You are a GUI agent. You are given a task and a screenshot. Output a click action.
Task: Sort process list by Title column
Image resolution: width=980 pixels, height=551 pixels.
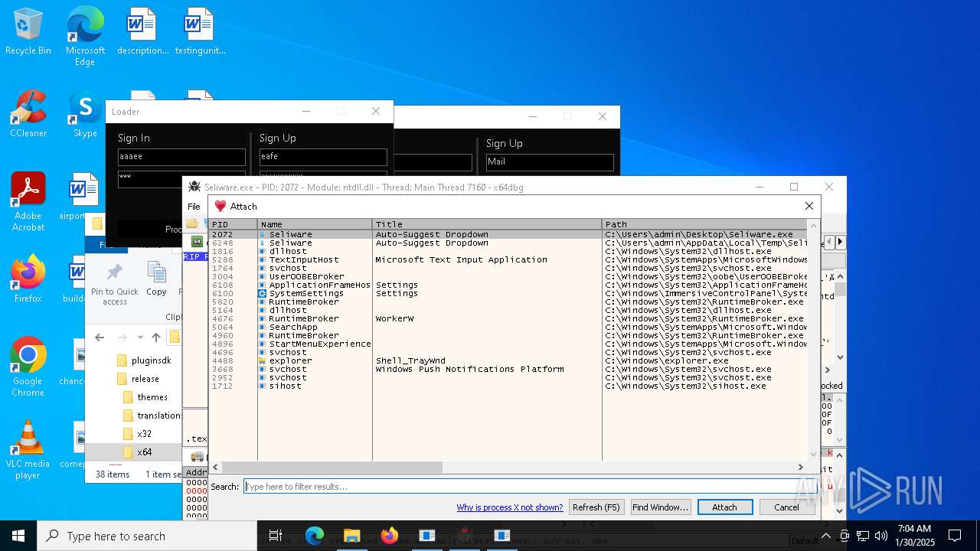click(x=487, y=224)
